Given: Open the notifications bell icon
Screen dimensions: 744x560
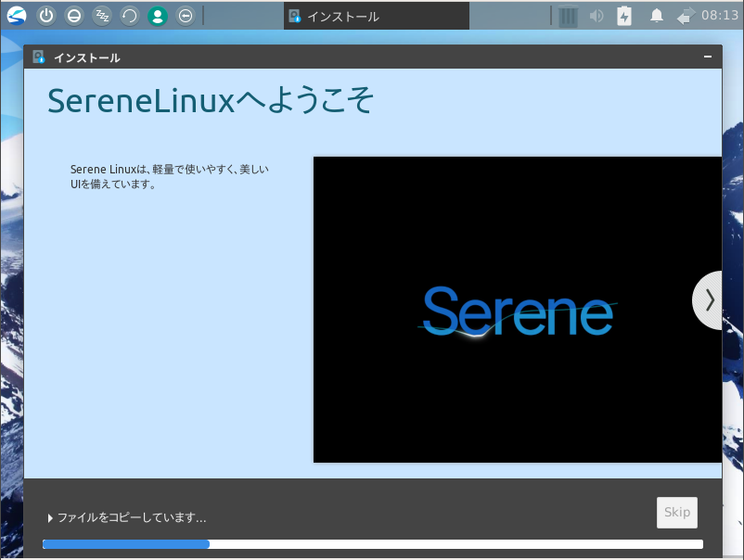Looking at the screenshot, I should (656, 16).
